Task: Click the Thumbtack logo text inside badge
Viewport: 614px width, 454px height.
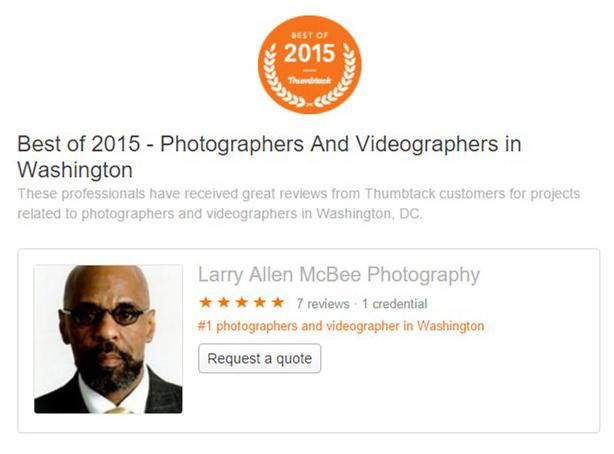Action: [309, 81]
